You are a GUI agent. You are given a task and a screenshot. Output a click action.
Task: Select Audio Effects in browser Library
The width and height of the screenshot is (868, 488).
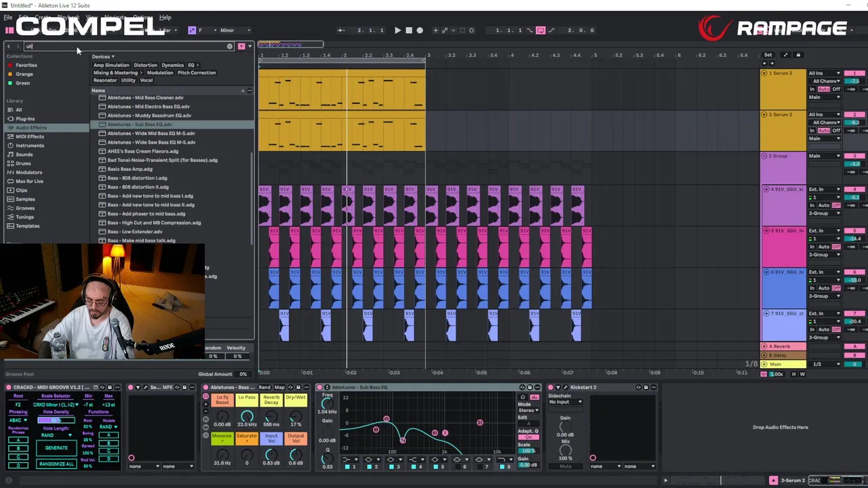click(31, 127)
